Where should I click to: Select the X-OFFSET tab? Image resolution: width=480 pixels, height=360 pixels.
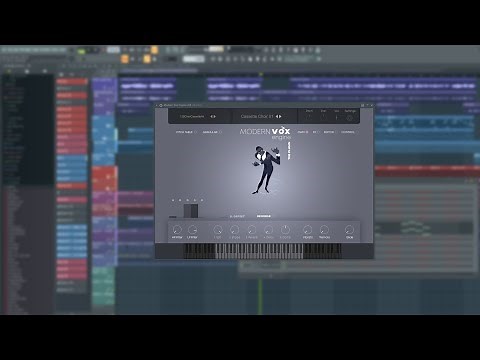237,216
